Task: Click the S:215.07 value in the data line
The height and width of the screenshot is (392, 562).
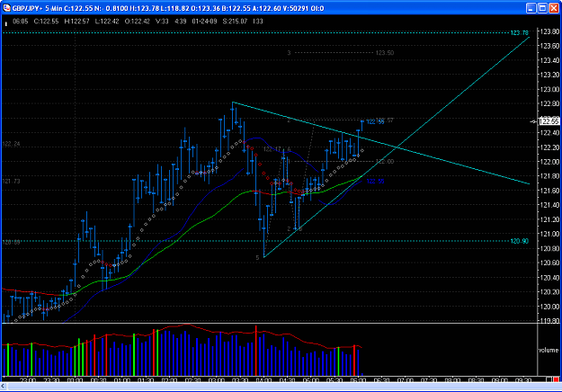Action: pos(235,22)
